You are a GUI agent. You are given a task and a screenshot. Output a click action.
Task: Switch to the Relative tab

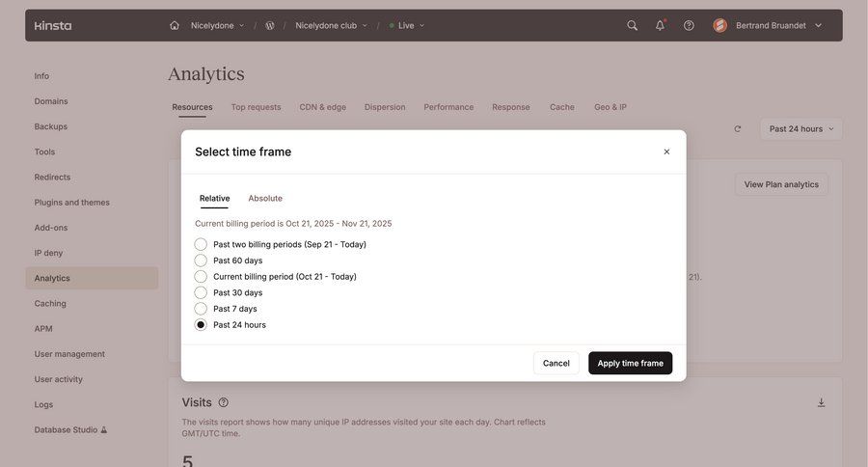pos(215,199)
